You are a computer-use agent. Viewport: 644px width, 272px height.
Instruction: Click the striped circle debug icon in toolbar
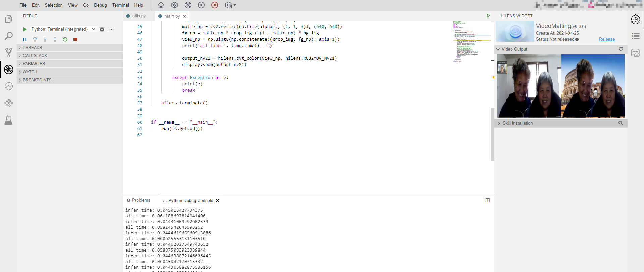(188, 5)
